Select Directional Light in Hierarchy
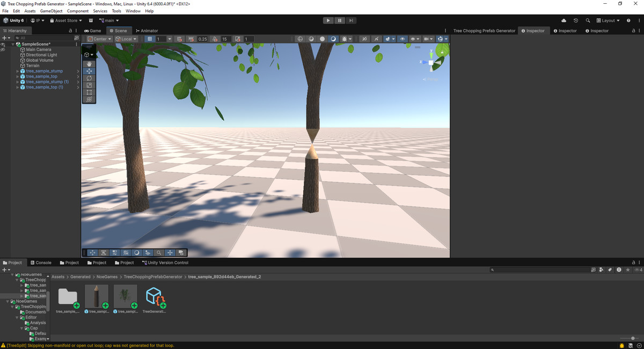The height and width of the screenshot is (349, 644). tap(41, 55)
